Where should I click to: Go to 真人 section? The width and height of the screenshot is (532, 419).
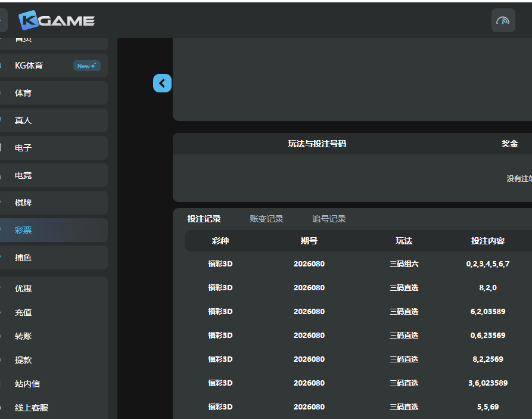pos(23,120)
